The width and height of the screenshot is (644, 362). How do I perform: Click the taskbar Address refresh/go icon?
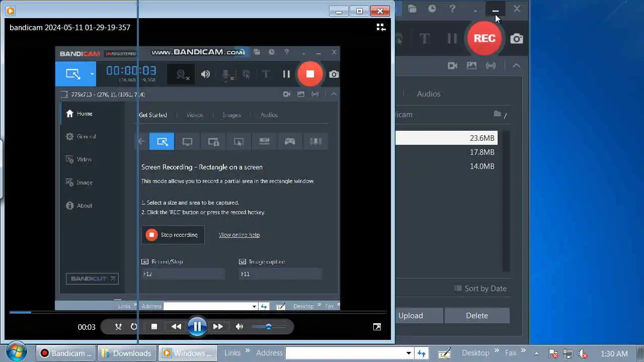(x=422, y=353)
